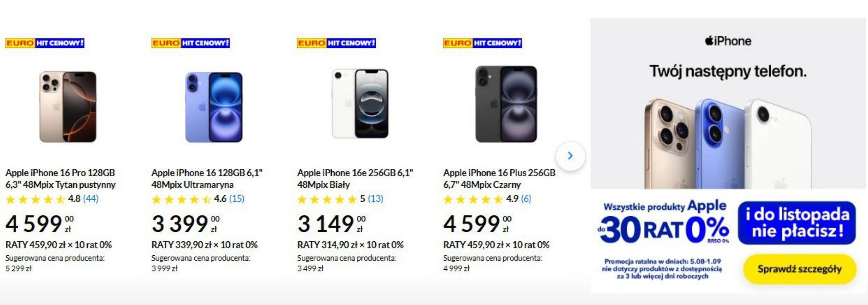Click star rating of iPhone 16 Plus
The image size is (868, 305).
click(x=473, y=199)
